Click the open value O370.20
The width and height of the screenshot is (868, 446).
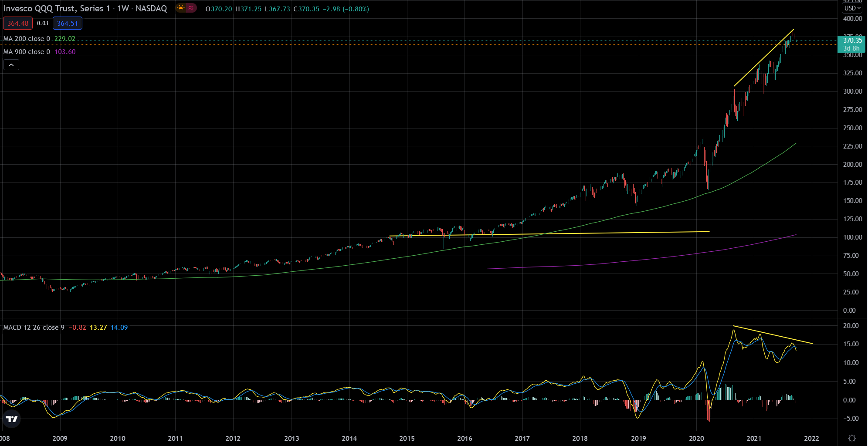(x=219, y=9)
